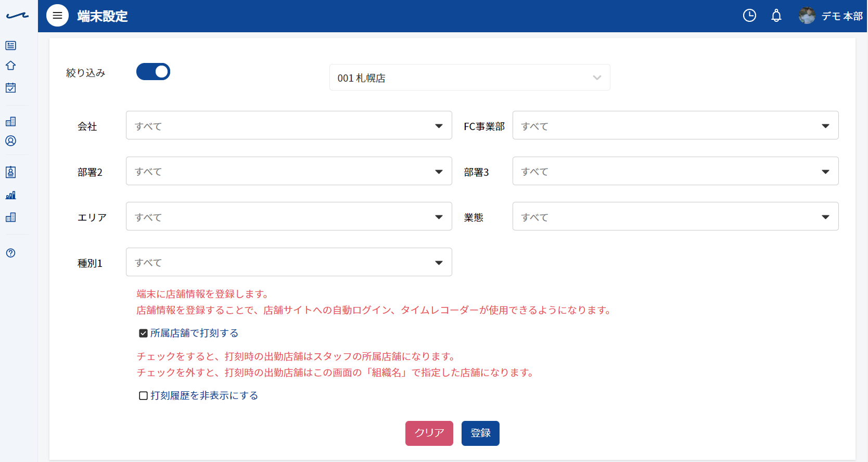Open the upper building icon in sidebar

10,121
